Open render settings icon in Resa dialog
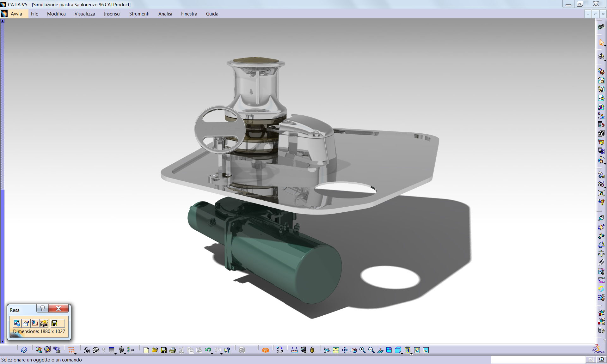Image resolution: width=607 pixels, height=364 pixels. 26,323
